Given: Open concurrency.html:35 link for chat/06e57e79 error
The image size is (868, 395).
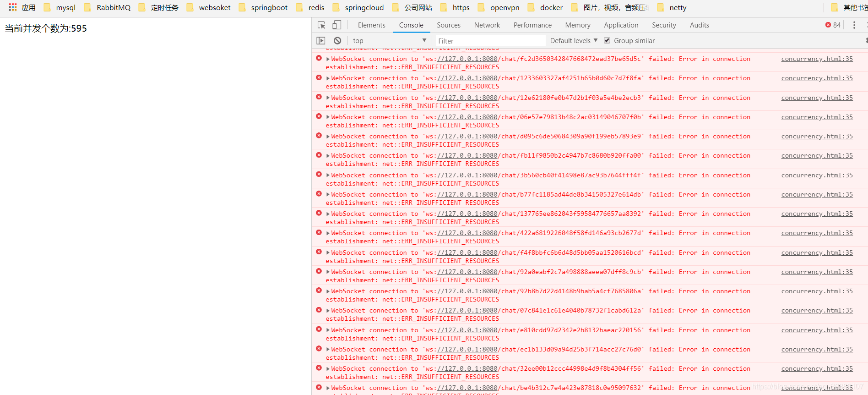Looking at the screenshot, I should tap(817, 117).
